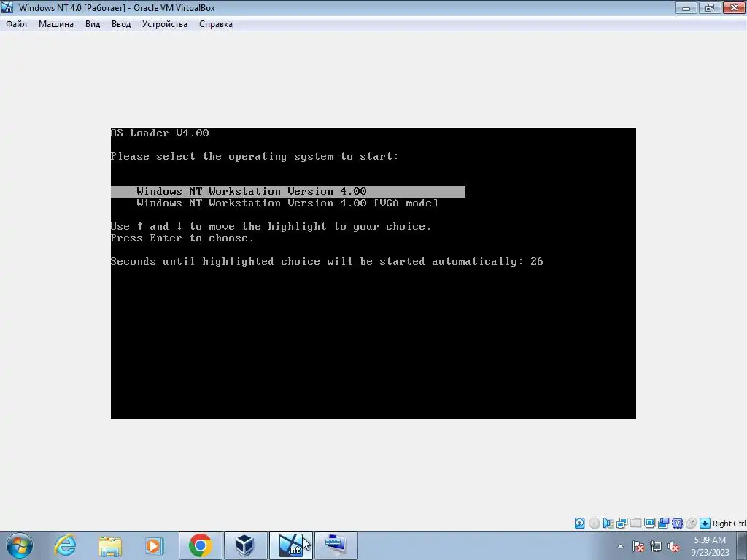Open the Файл menu

(16, 24)
